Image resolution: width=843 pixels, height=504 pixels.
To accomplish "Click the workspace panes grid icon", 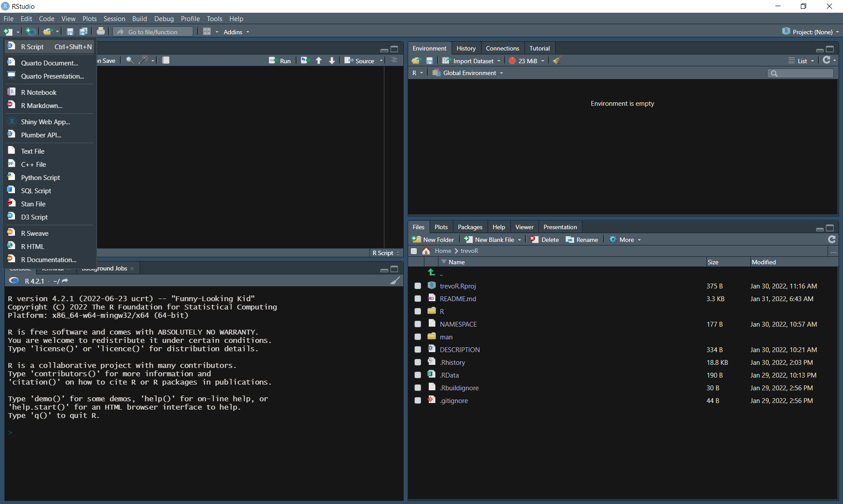I will [207, 32].
